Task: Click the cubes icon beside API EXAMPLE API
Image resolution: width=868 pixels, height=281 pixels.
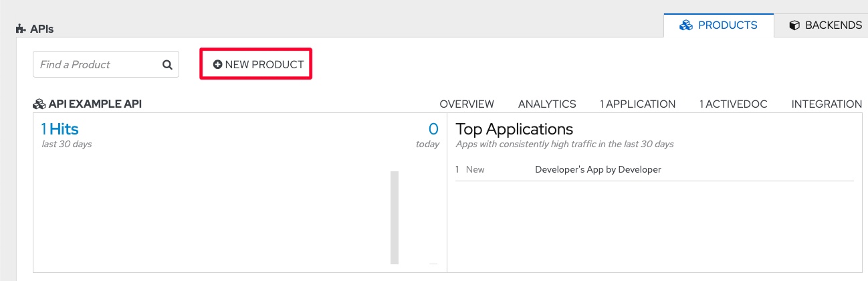Action: click(39, 104)
